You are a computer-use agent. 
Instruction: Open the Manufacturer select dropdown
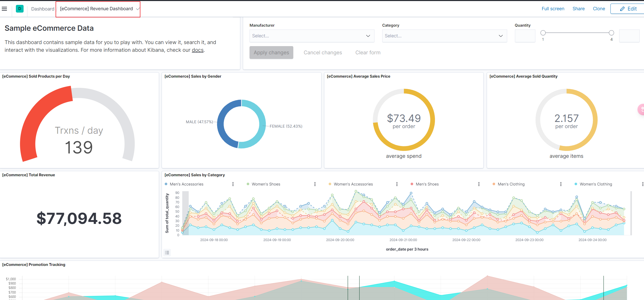[311, 36]
